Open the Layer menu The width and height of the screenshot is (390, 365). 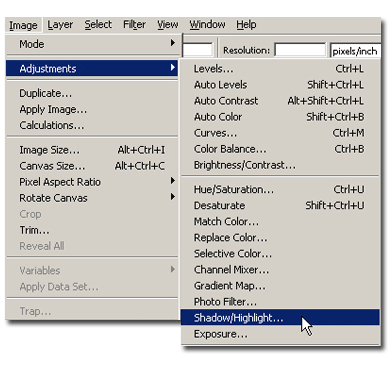tap(60, 25)
